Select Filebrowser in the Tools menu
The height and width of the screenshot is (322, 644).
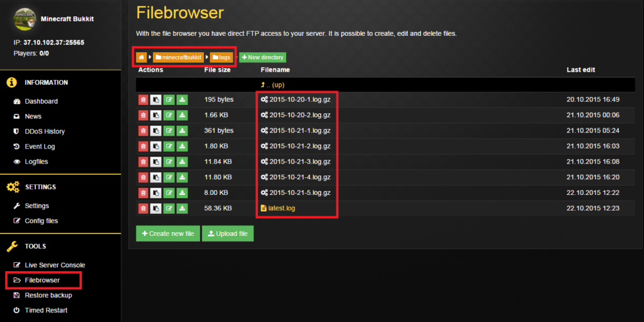point(42,280)
